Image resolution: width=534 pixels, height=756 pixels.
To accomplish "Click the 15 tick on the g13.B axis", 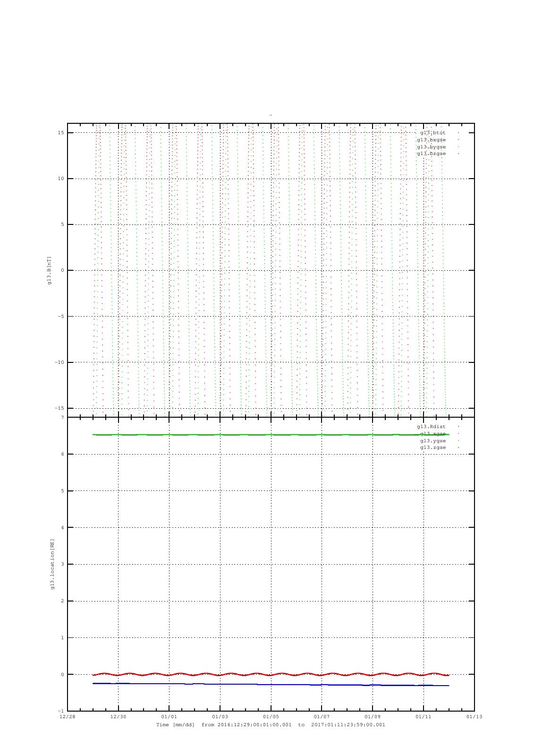I will [x=61, y=133].
